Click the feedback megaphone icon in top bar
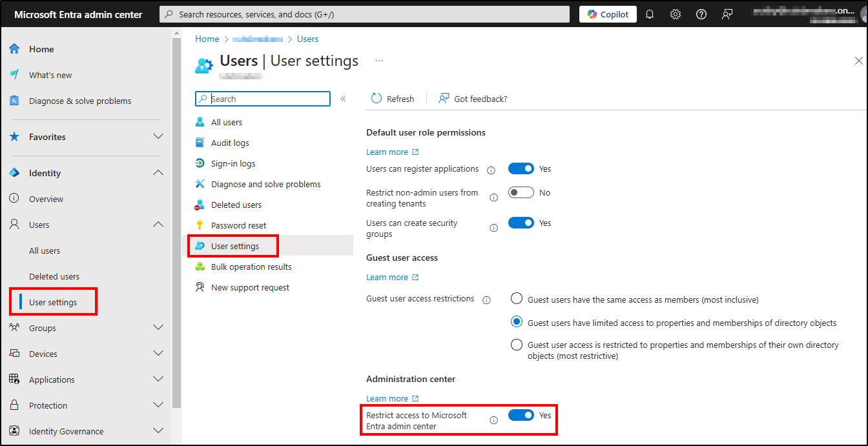868x446 pixels. click(727, 14)
